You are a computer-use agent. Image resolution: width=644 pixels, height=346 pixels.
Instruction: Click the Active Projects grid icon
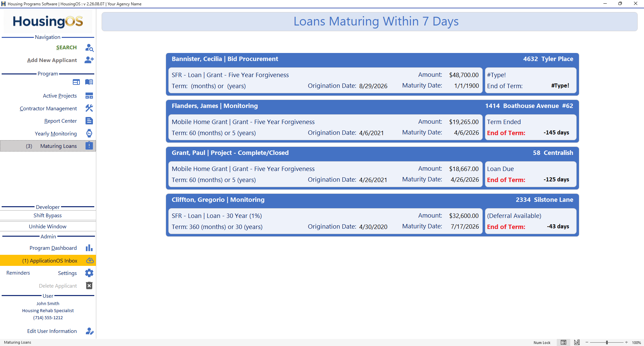point(89,96)
